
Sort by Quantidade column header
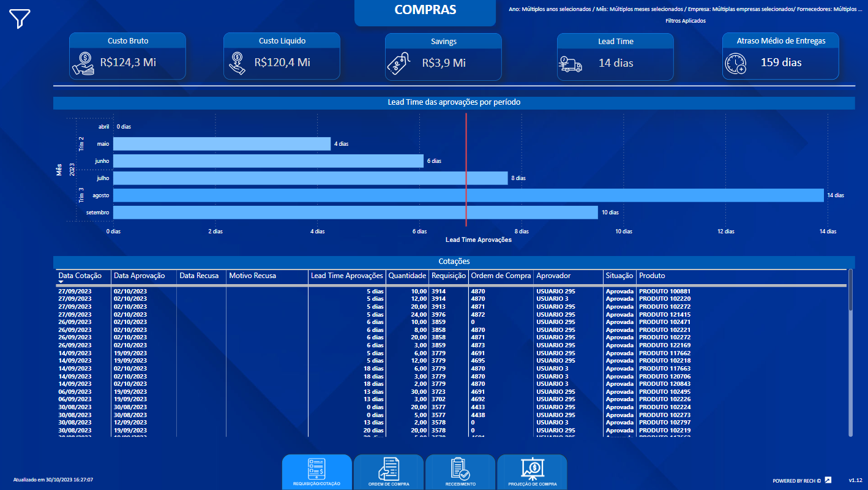click(x=408, y=276)
